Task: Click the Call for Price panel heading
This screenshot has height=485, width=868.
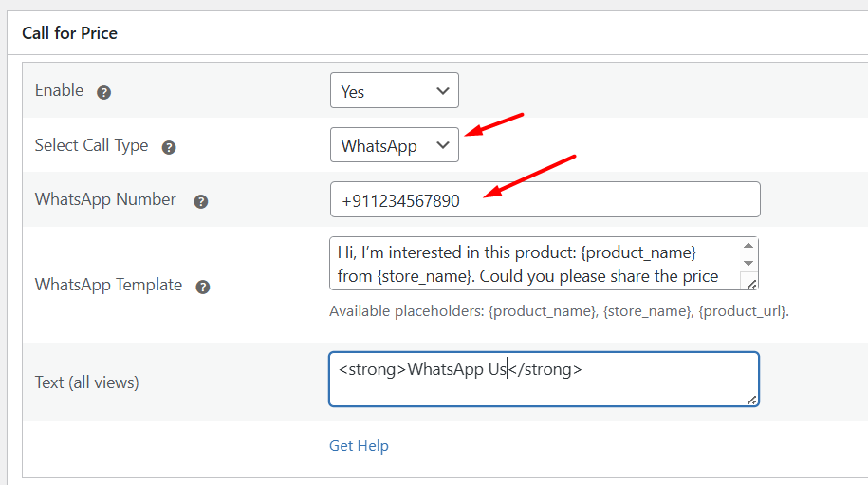Action: click(69, 33)
